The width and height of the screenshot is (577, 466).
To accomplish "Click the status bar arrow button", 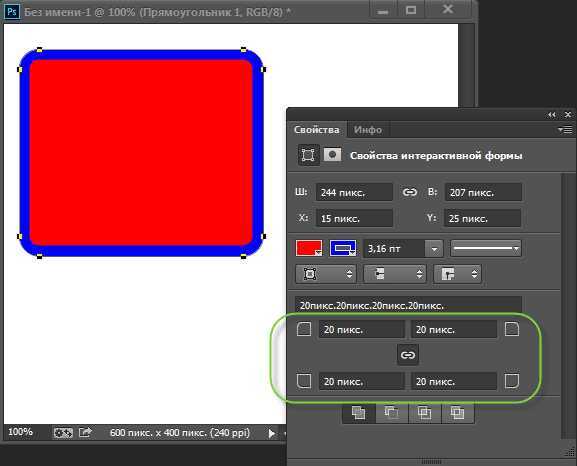I will coord(272,433).
